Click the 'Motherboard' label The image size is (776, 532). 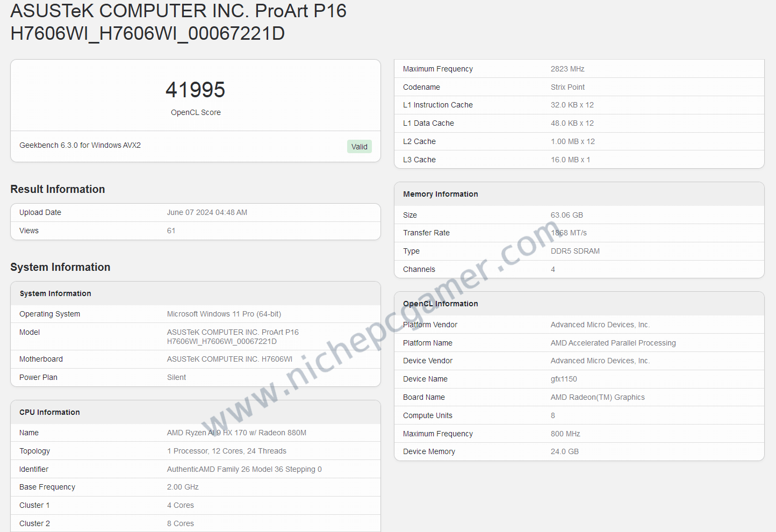point(41,359)
